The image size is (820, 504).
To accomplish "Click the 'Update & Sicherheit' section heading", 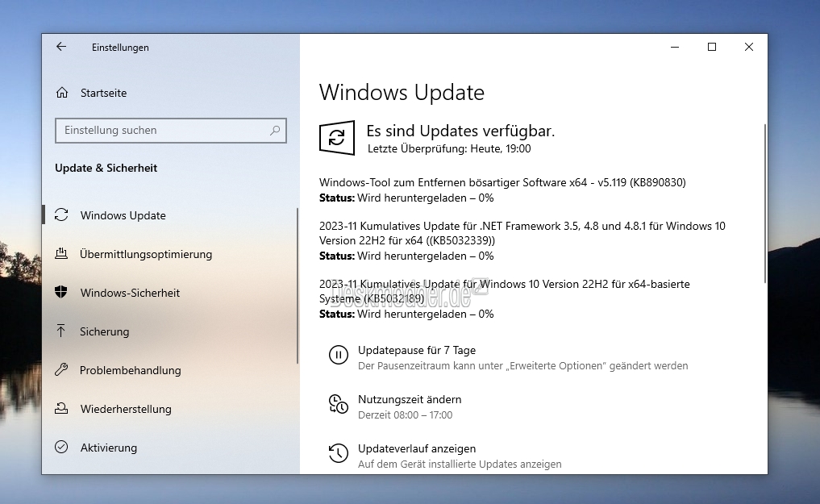I will [106, 168].
